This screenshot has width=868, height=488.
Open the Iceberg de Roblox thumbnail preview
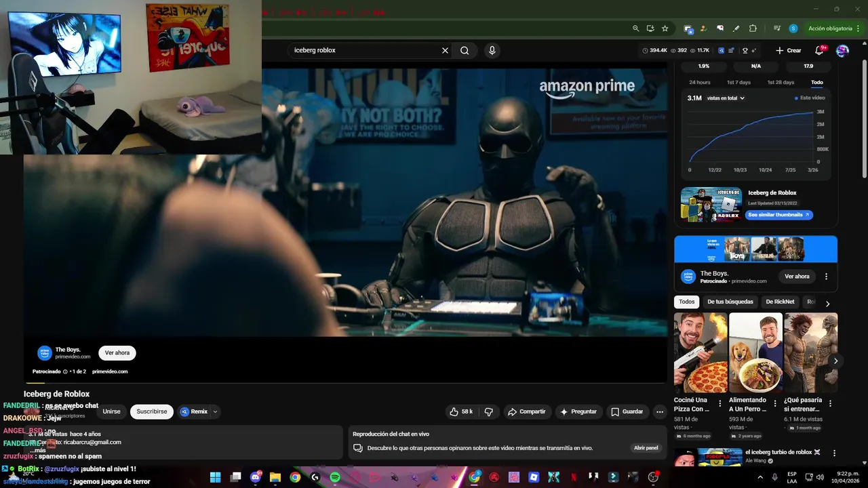pos(711,205)
